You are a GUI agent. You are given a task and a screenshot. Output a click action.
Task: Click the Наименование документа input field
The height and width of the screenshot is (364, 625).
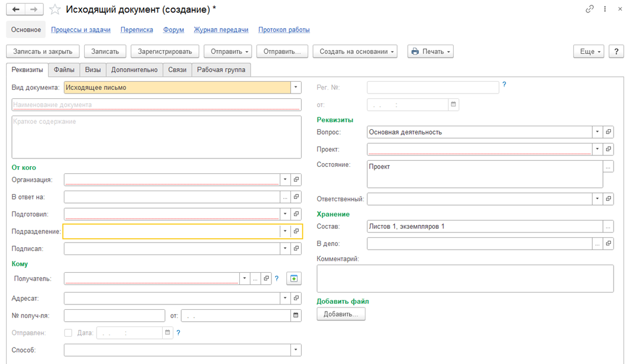point(156,105)
